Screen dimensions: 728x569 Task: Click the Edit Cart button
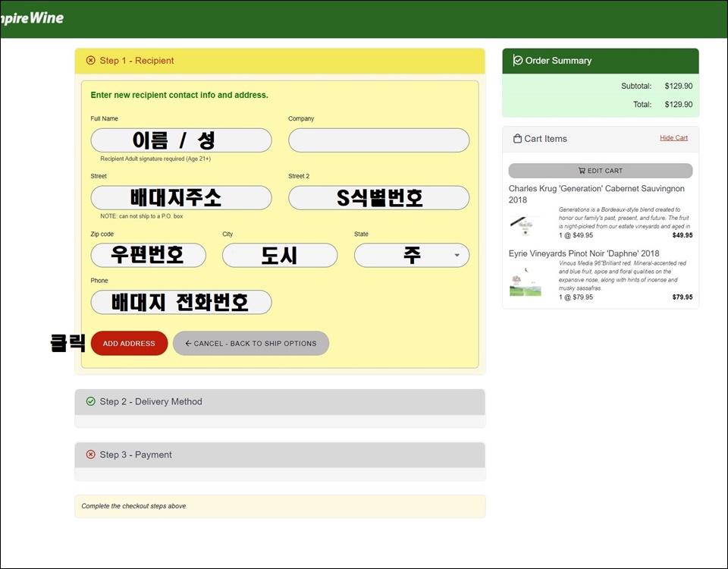coord(601,171)
